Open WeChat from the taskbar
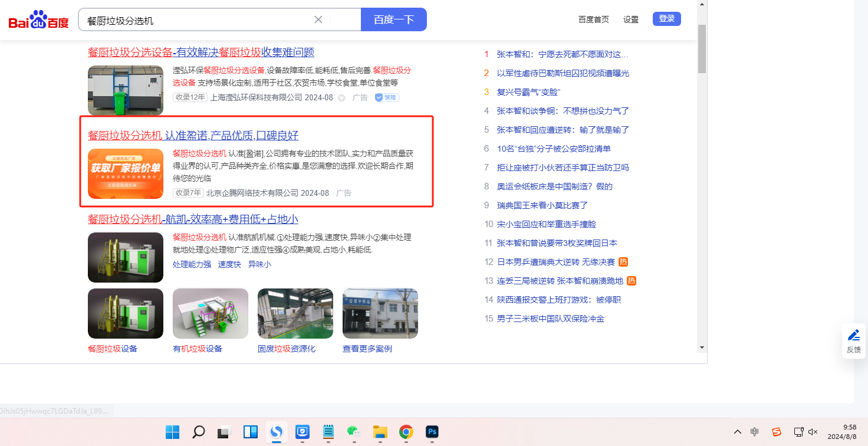Image resolution: width=868 pixels, height=446 pixels. tap(353, 432)
